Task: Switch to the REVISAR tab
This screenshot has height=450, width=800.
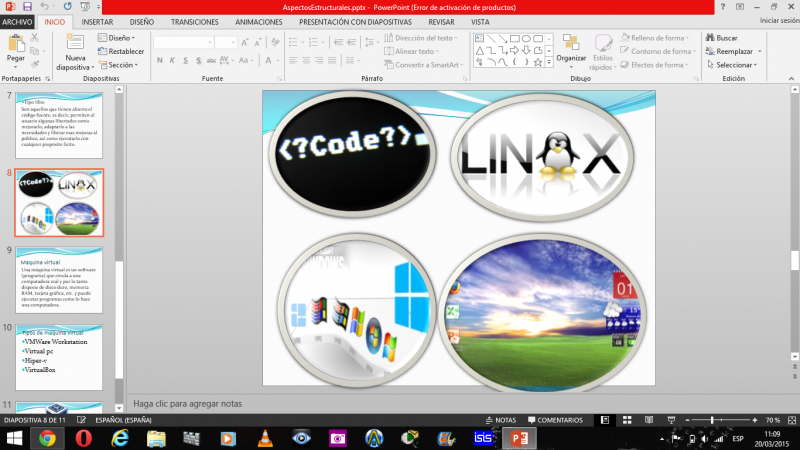Action: pos(441,22)
